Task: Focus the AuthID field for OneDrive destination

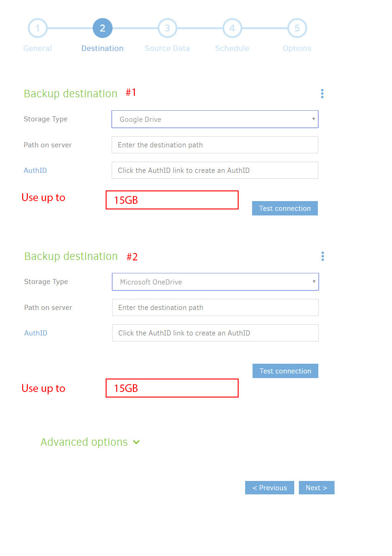Action: (215, 333)
